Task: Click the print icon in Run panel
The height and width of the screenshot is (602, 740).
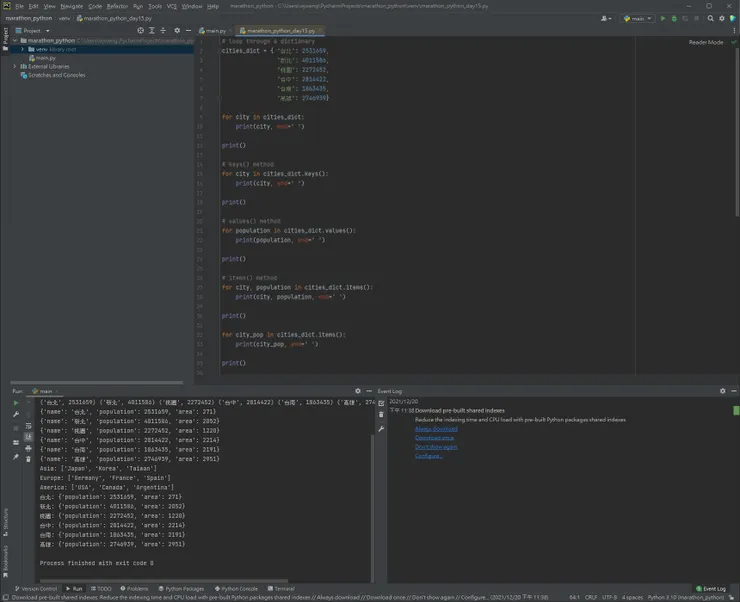Action: 28,448
